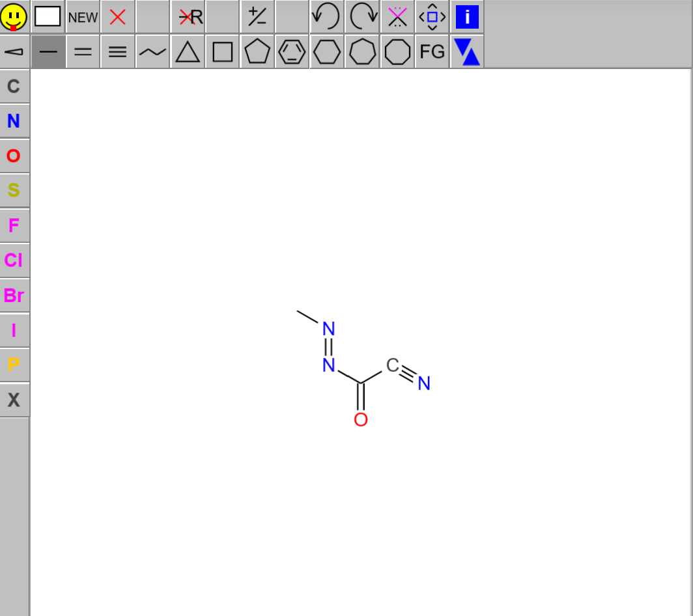693x616 pixels.
Task: Switch to the double bond tool
Action: (83, 52)
